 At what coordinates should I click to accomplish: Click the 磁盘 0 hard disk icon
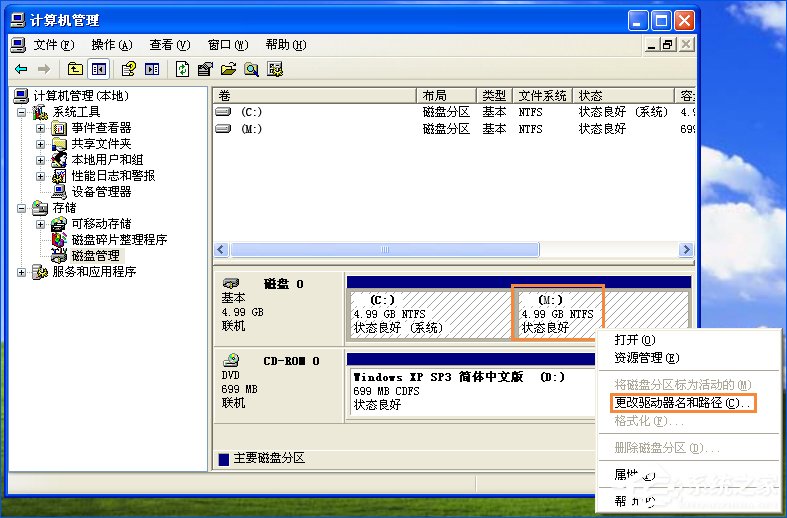point(231,284)
